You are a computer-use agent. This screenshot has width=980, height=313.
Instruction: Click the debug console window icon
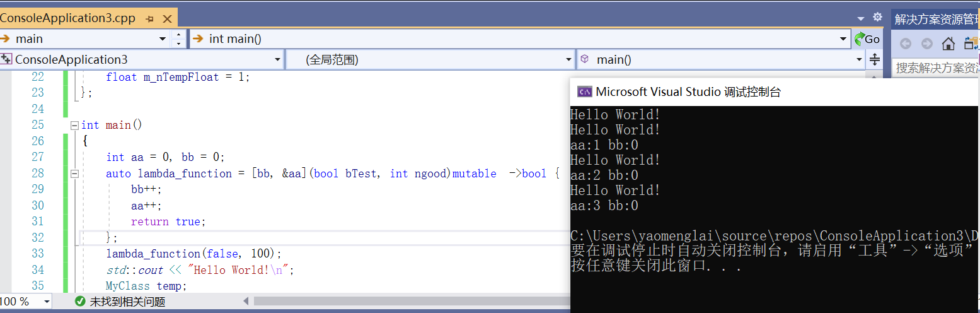click(584, 92)
